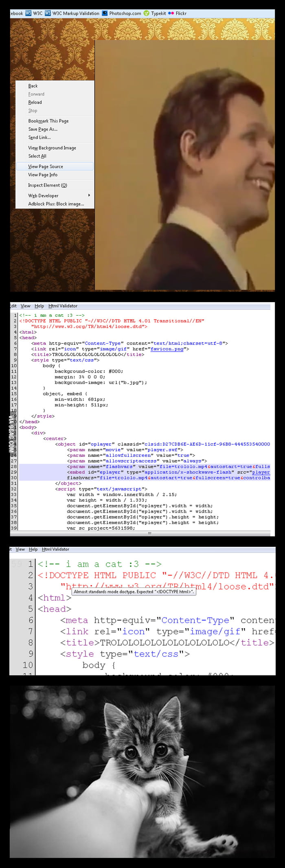The height and width of the screenshot is (868, 285).
Task: Expand the Web Developer submenu arrow
Action: 89,195
